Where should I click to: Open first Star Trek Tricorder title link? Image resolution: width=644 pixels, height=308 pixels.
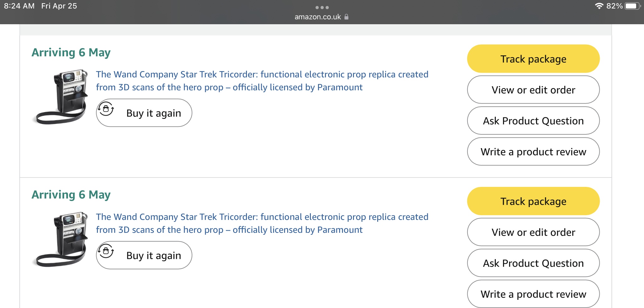click(262, 81)
